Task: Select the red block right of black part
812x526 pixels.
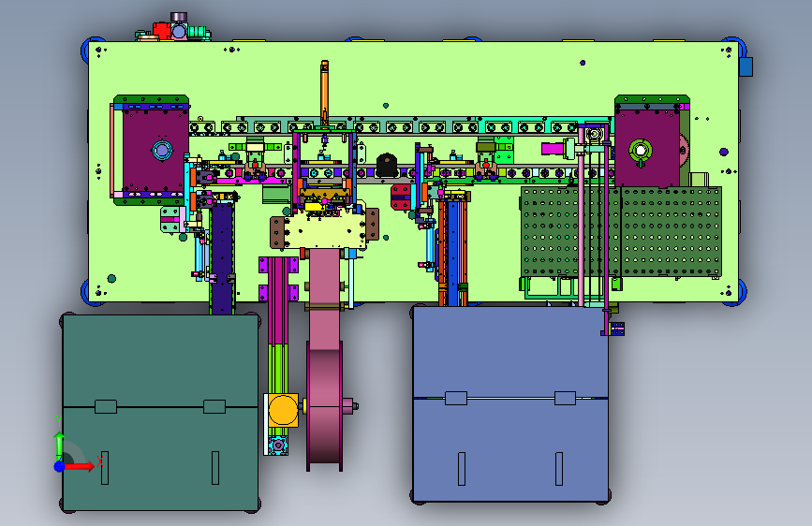Action: tap(401, 197)
